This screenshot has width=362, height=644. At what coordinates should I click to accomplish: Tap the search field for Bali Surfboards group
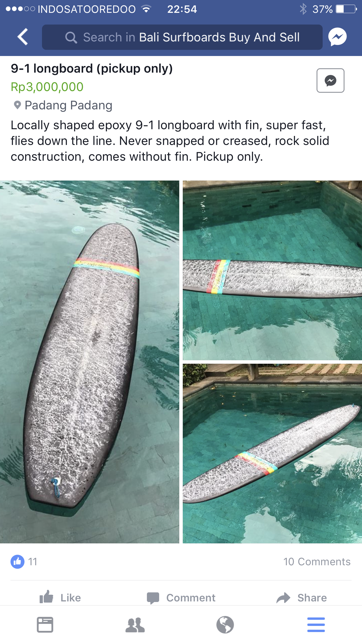point(182,37)
